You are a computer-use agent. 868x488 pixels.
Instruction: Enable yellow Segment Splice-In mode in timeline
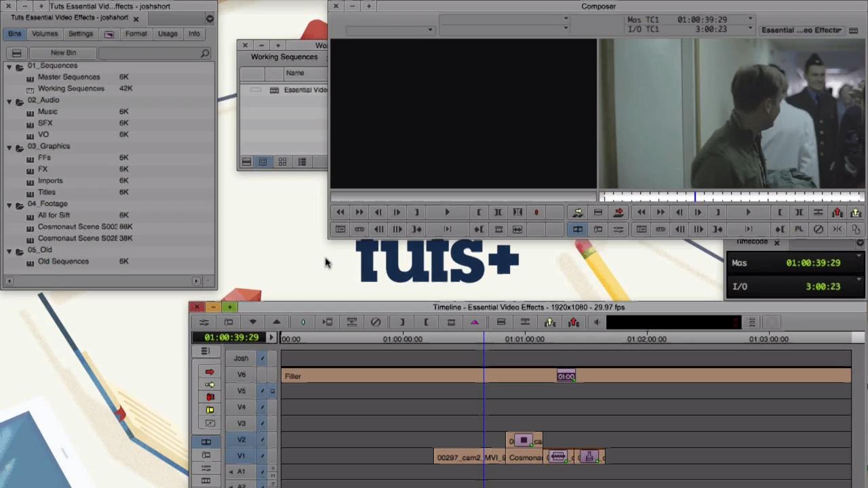click(210, 385)
